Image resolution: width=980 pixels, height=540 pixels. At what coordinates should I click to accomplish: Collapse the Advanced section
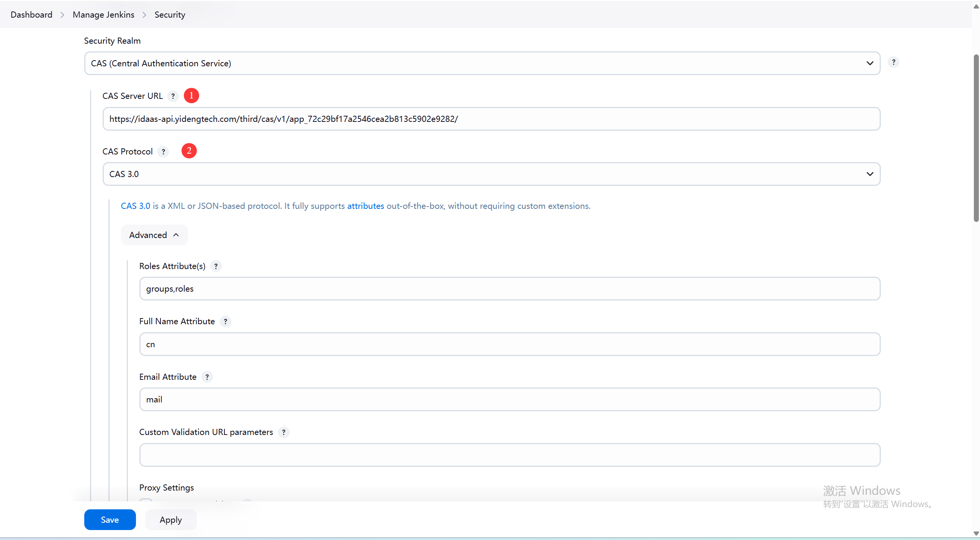coord(154,235)
